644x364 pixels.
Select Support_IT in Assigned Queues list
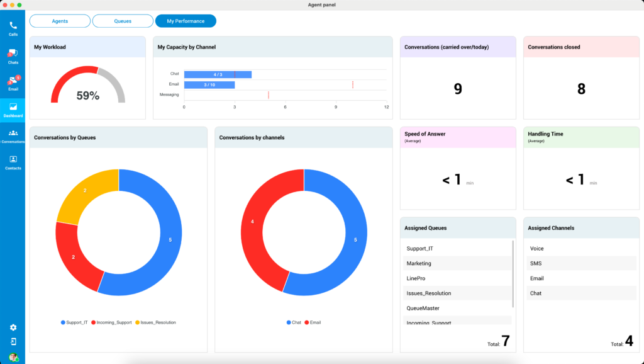click(x=457, y=248)
